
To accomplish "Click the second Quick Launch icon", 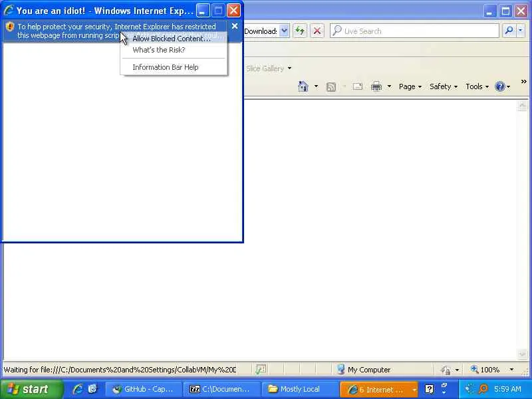I will (92, 389).
